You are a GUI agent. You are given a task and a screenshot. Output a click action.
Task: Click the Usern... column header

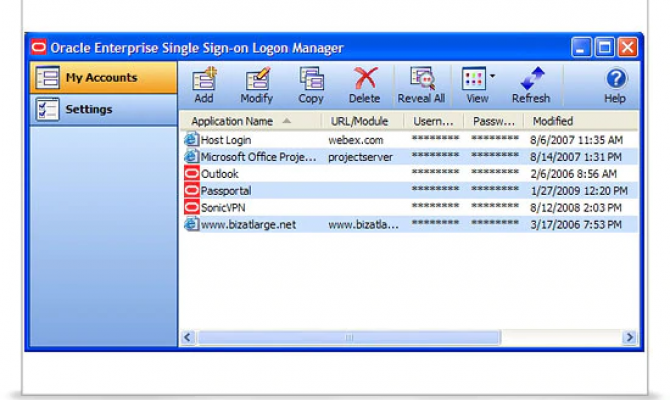(433, 121)
